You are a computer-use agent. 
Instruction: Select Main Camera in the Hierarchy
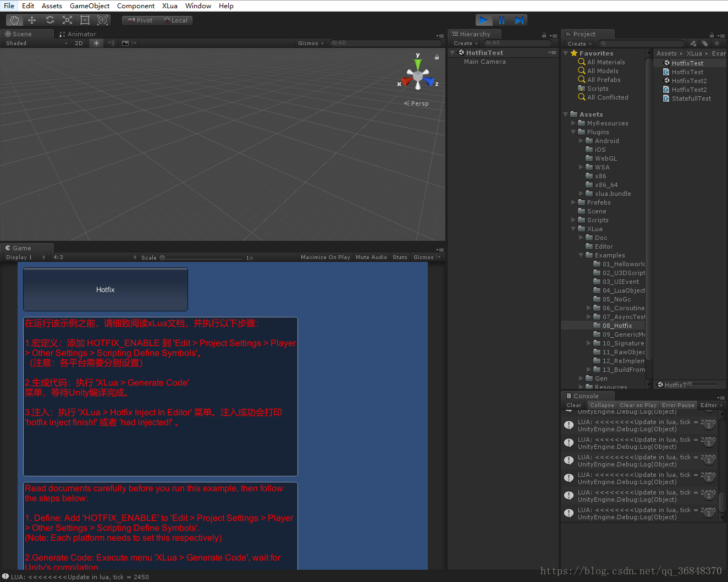pos(484,61)
